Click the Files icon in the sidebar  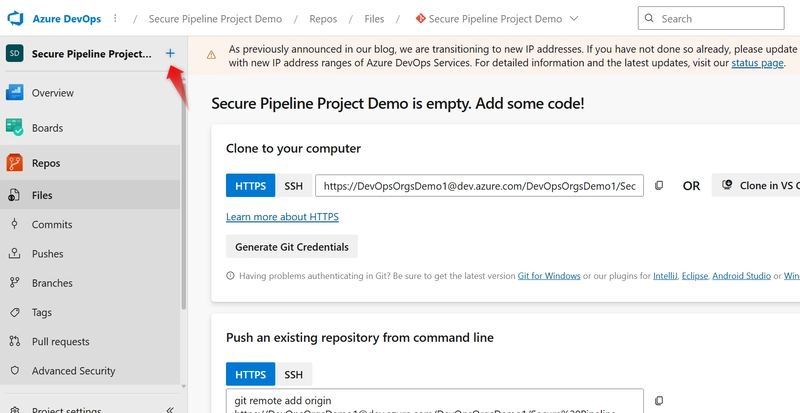click(14, 195)
